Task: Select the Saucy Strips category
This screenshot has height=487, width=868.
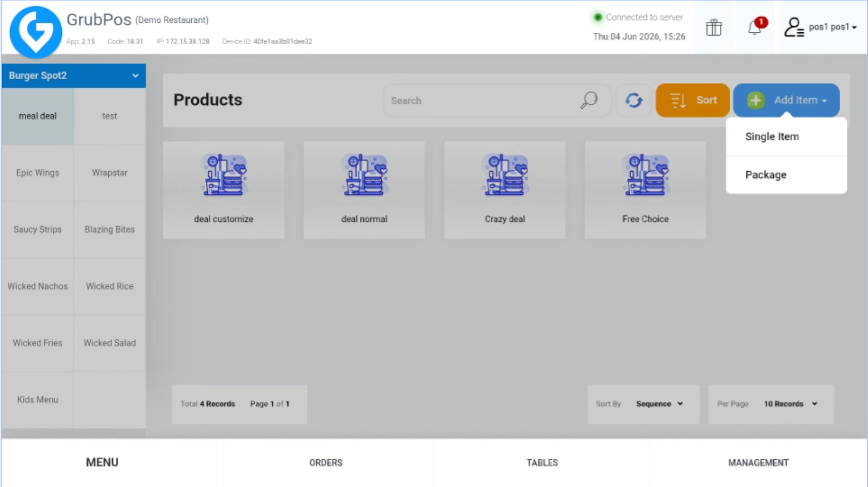Action: tap(37, 230)
